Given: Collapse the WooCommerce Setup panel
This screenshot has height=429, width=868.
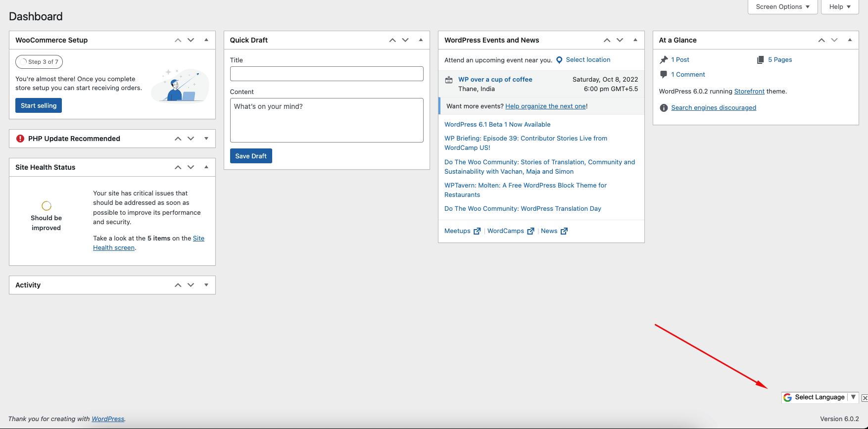Looking at the screenshot, I should tap(206, 40).
